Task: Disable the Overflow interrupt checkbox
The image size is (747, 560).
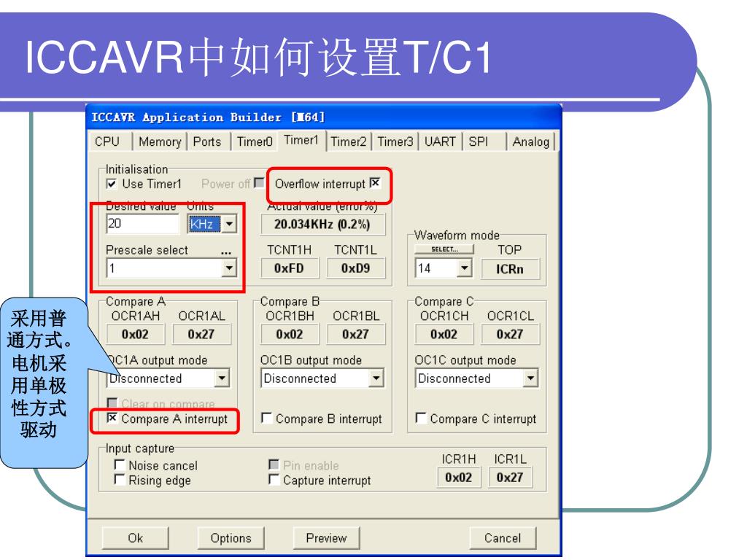Action: point(376,183)
